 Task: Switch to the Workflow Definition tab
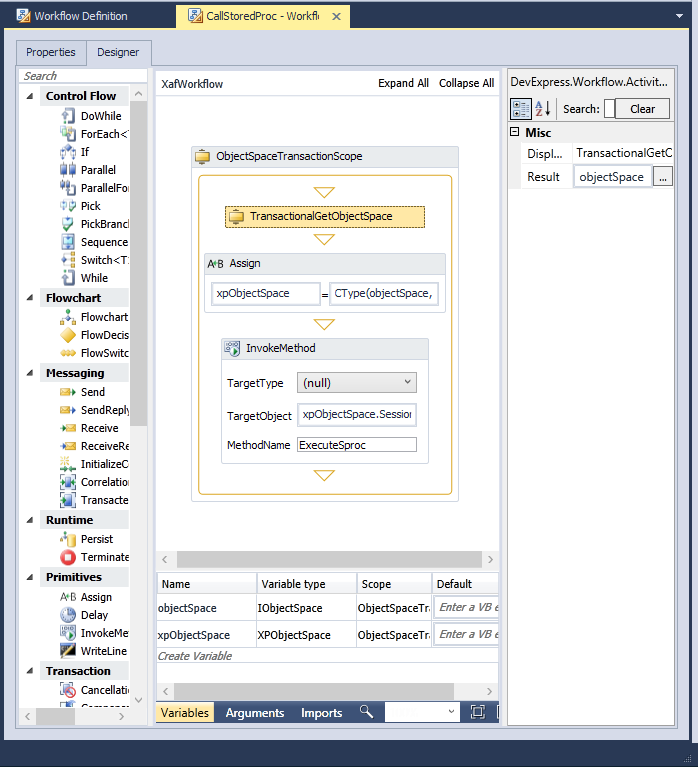[x=72, y=16]
